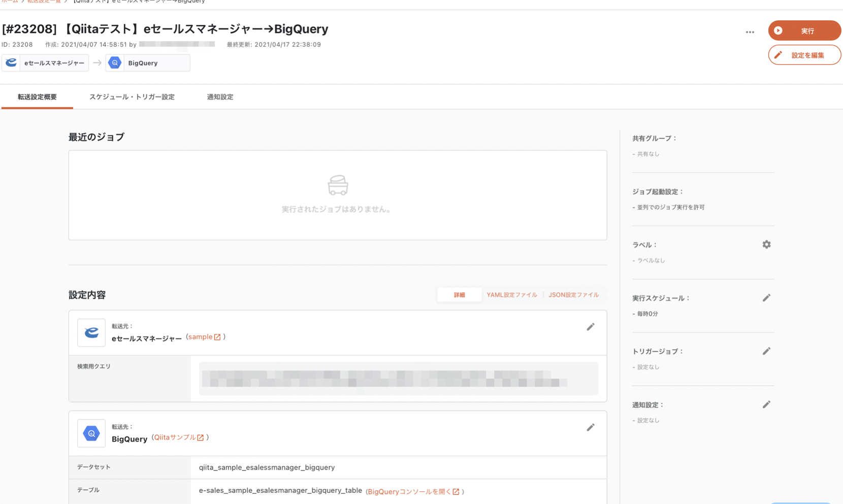Edit 転送元 settings with pencil icon
The image size is (843, 504).
click(x=590, y=327)
